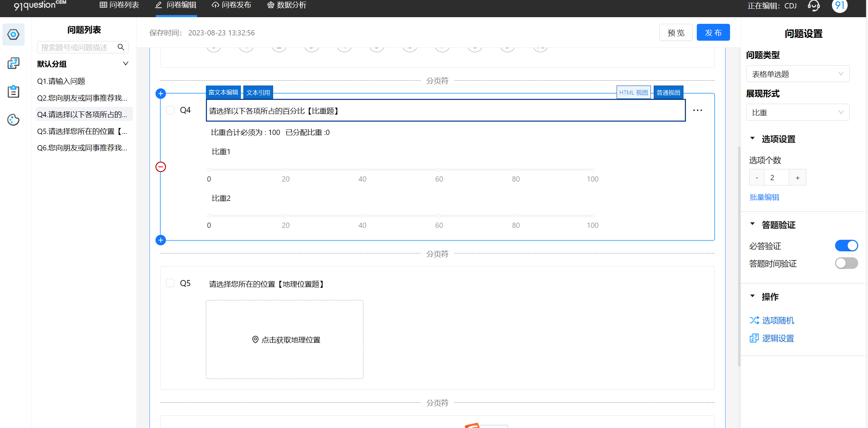Viewport: 868px width, 428px height.
Task: Decrease option count with minus button
Action: point(757,178)
